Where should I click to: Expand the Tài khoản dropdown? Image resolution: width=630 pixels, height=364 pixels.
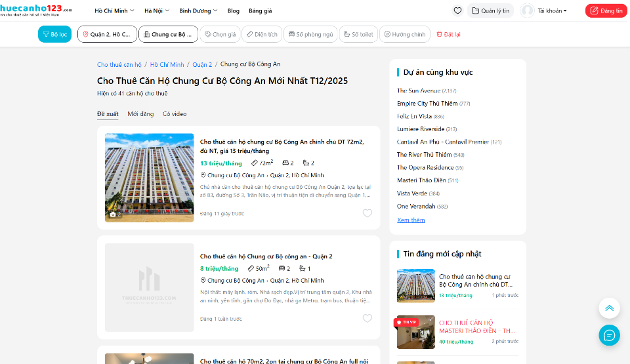pos(552,11)
